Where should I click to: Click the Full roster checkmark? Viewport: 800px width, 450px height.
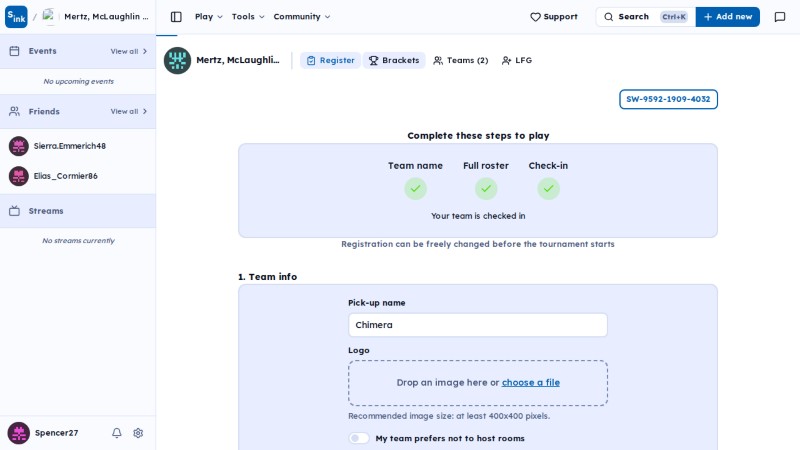coord(486,189)
